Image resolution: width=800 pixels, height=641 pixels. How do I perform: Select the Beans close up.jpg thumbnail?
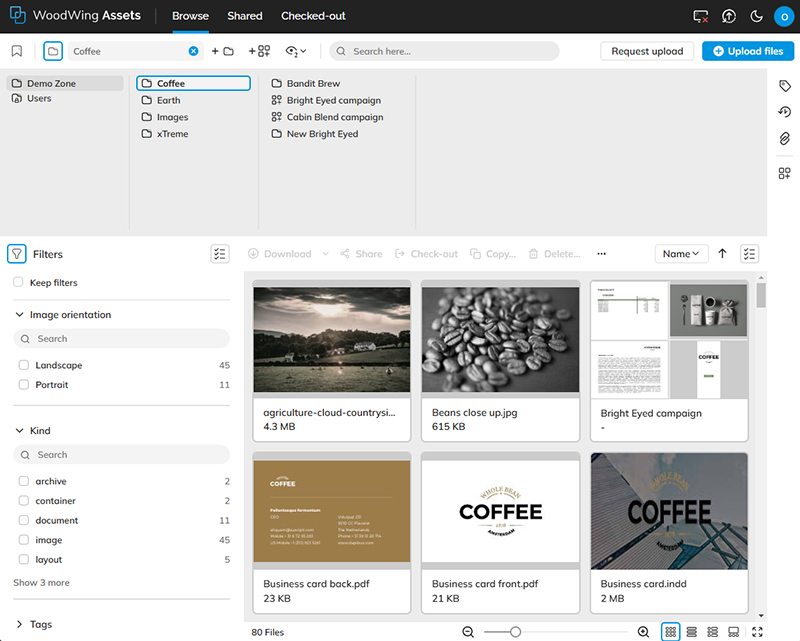tap(501, 339)
